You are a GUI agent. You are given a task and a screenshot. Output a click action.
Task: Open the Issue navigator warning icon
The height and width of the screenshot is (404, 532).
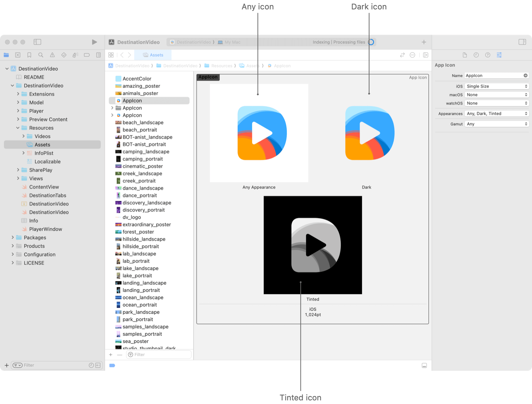point(52,55)
